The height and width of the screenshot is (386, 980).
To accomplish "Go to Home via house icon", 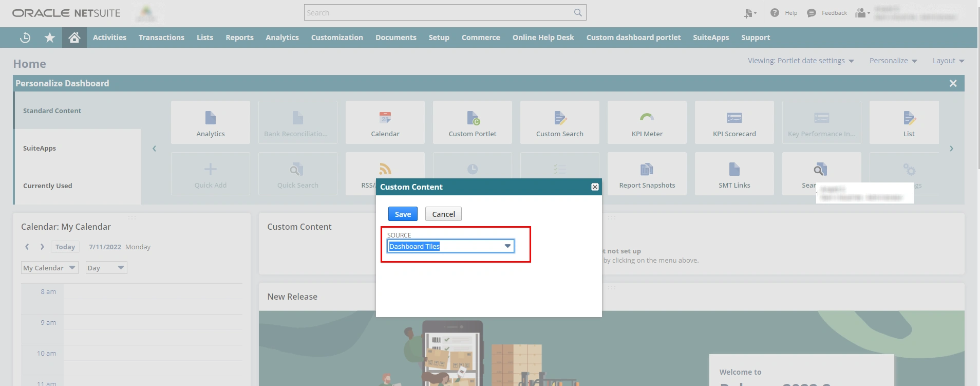I will 74,38.
